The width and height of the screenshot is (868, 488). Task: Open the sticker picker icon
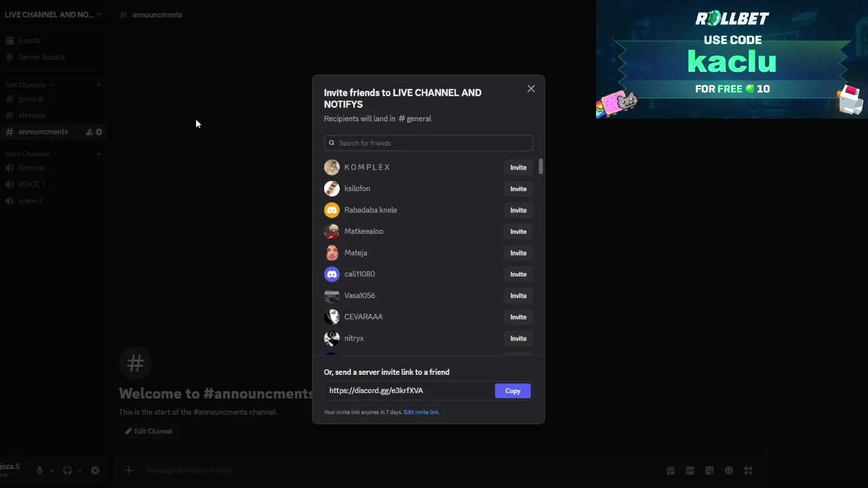709,470
